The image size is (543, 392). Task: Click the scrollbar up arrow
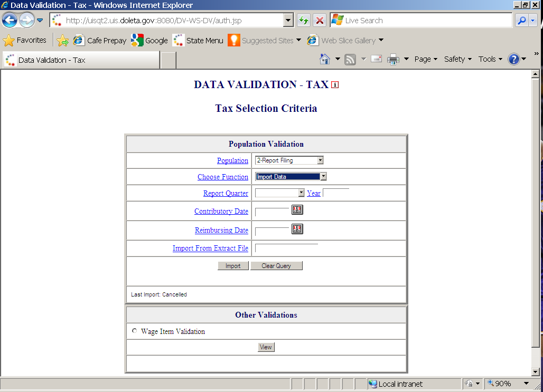tap(536, 74)
